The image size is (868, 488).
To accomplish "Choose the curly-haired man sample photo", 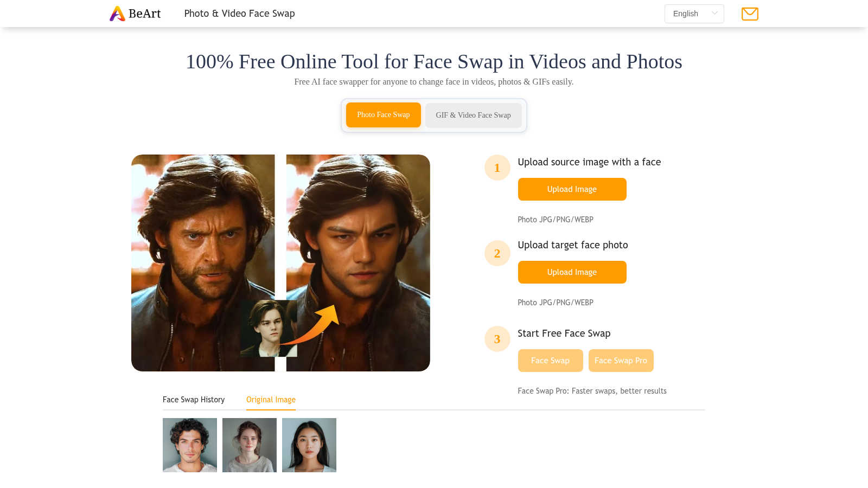I will pos(190,445).
